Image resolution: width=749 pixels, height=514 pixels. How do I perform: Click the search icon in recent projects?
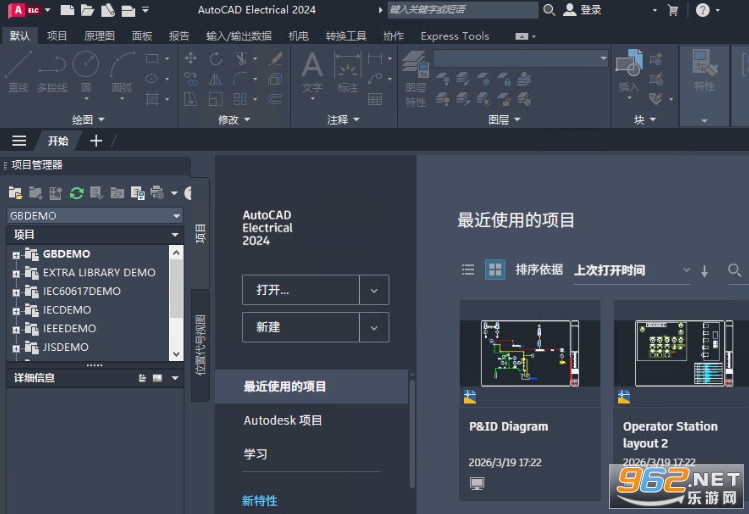735,270
